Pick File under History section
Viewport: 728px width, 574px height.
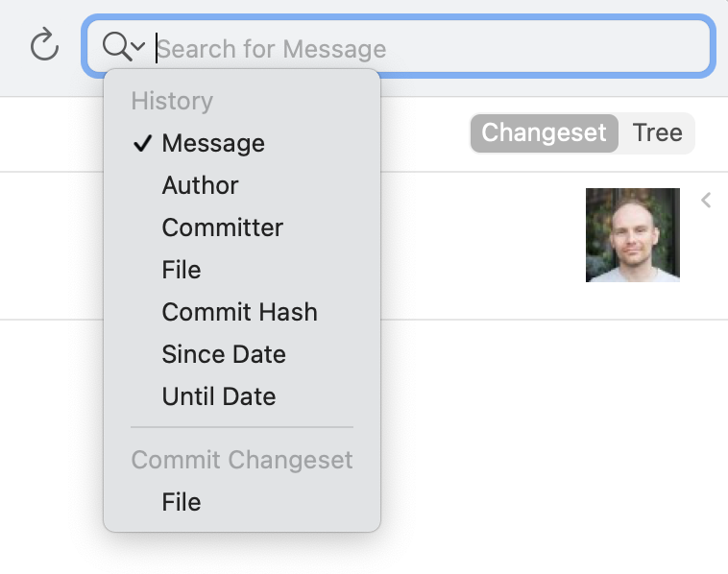point(182,270)
